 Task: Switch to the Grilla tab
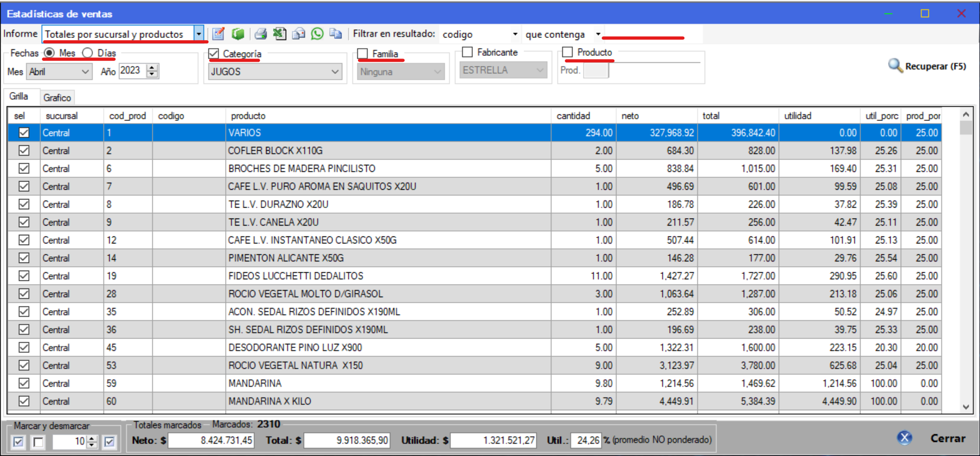[x=19, y=97]
